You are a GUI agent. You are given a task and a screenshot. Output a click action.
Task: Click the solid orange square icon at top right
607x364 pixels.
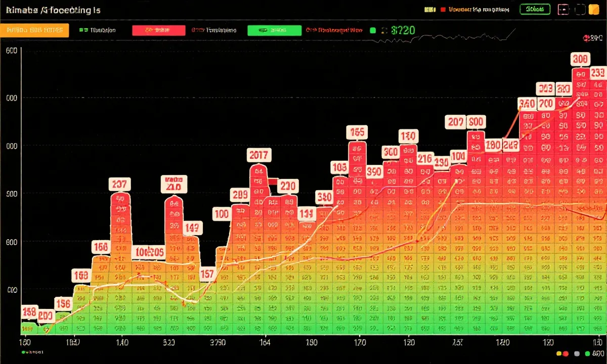pyautogui.click(x=594, y=10)
